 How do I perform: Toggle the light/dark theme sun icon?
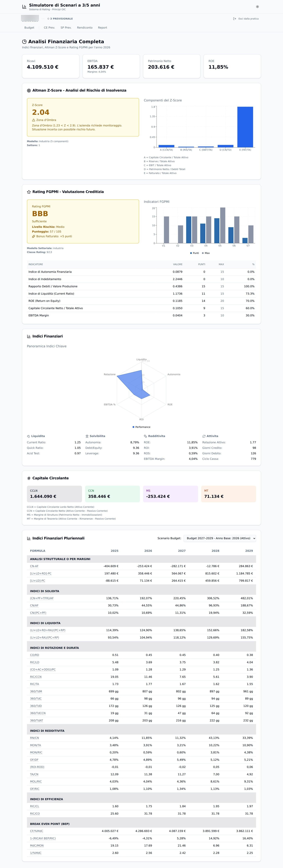click(x=257, y=7)
